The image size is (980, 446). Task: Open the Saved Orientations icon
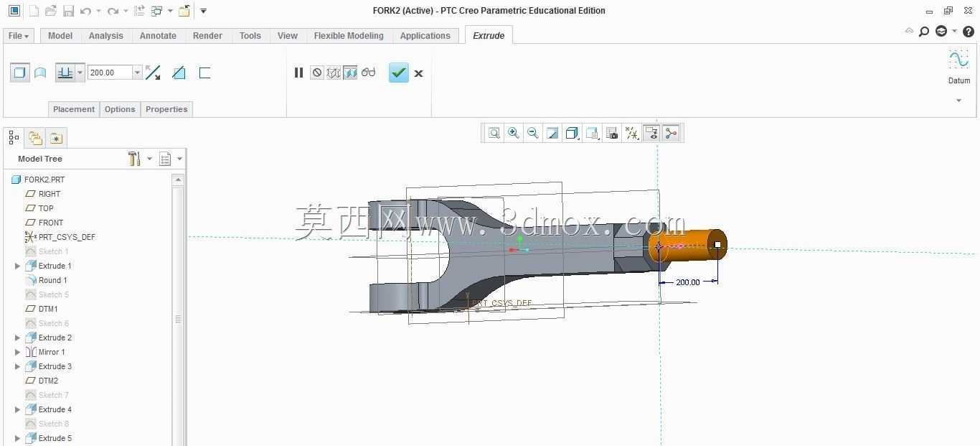[x=593, y=133]
